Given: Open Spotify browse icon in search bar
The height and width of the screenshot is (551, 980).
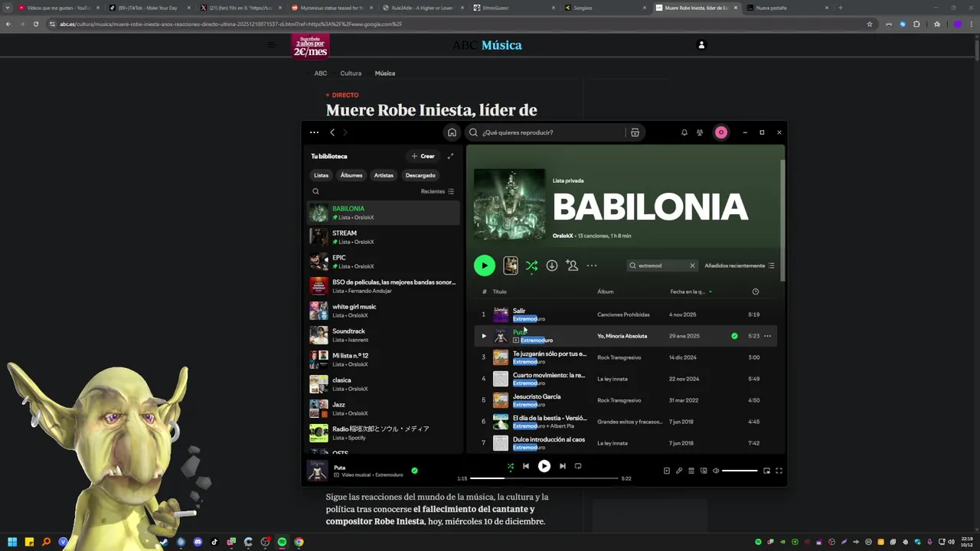Looking at the screenshot, I should click(635, 132).
